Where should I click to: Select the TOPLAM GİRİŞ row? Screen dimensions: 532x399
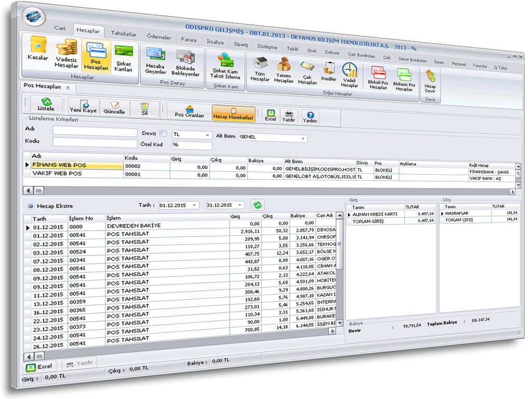[391, 221]
